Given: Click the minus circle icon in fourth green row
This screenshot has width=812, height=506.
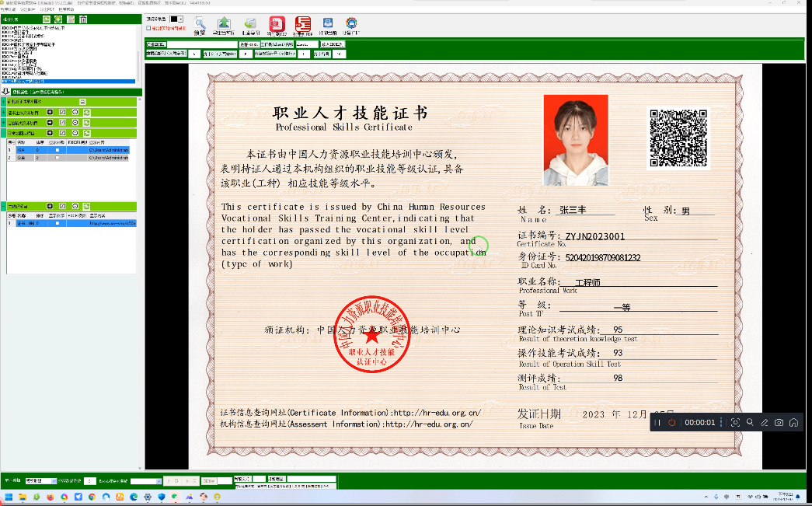Looking at the screenshot, I should click(75, 133).
